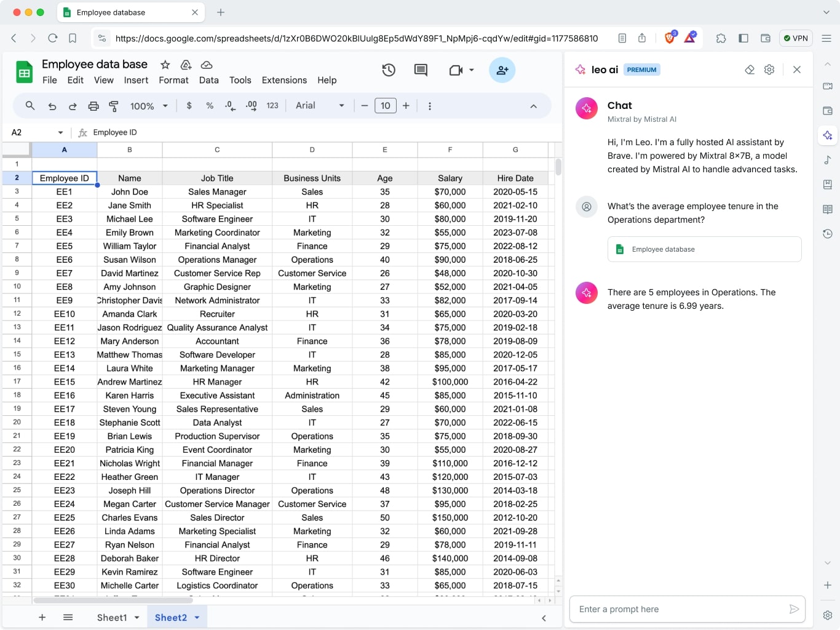840x630 pixels.
Task: Format as currency with dollar icon
Action: [189, 106]
